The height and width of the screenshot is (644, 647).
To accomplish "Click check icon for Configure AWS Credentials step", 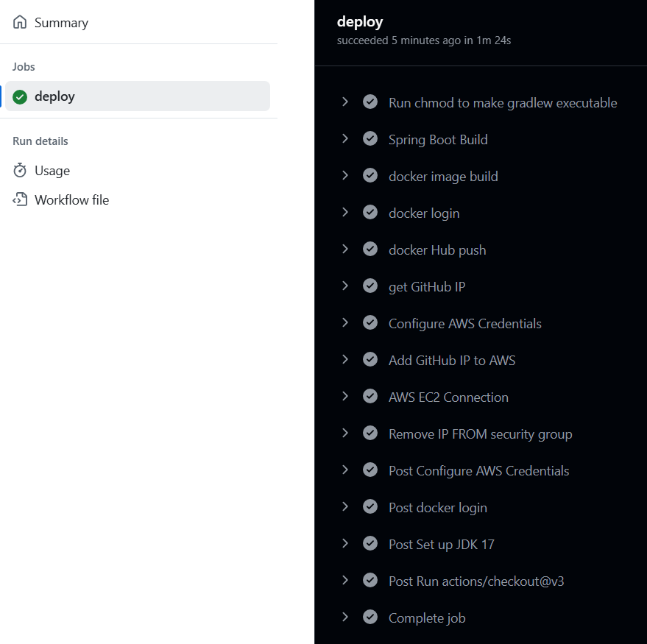I will (370, 322).
